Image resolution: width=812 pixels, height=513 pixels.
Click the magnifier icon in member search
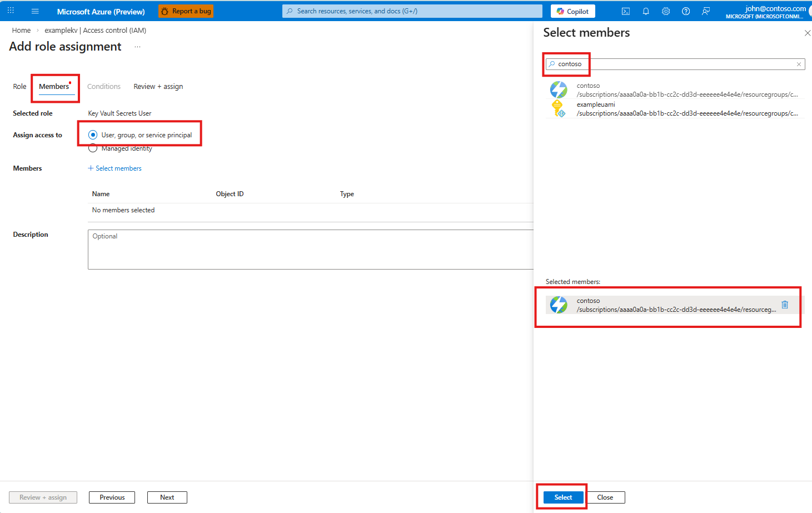[552, 64]
